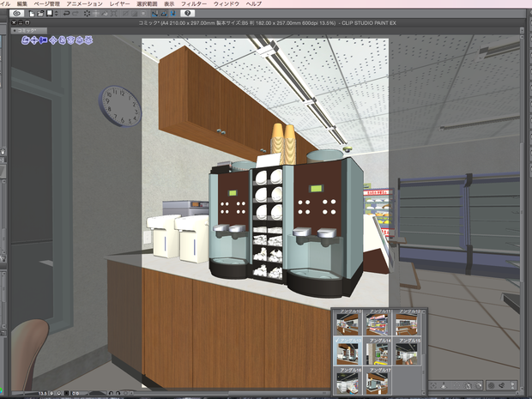This screenshot has width=532, height=399.
Task: Click the Save disk icon in toolbar
Action: (50, 14)
